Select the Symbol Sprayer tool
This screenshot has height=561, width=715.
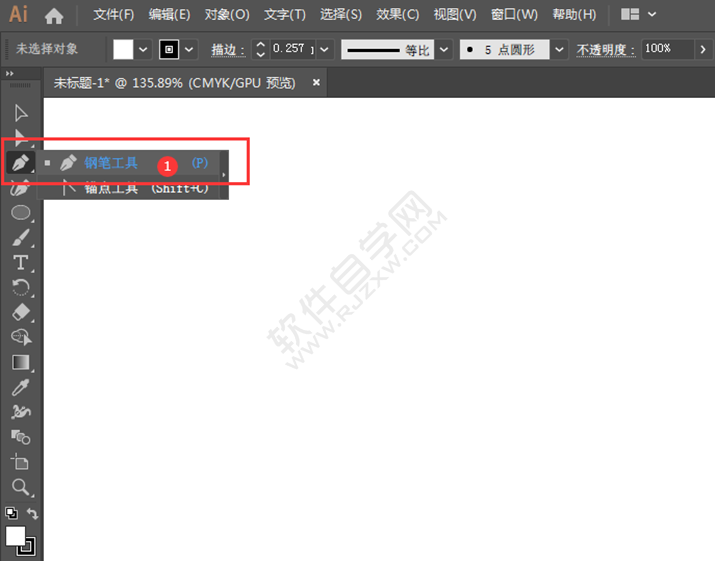point(21,412)
